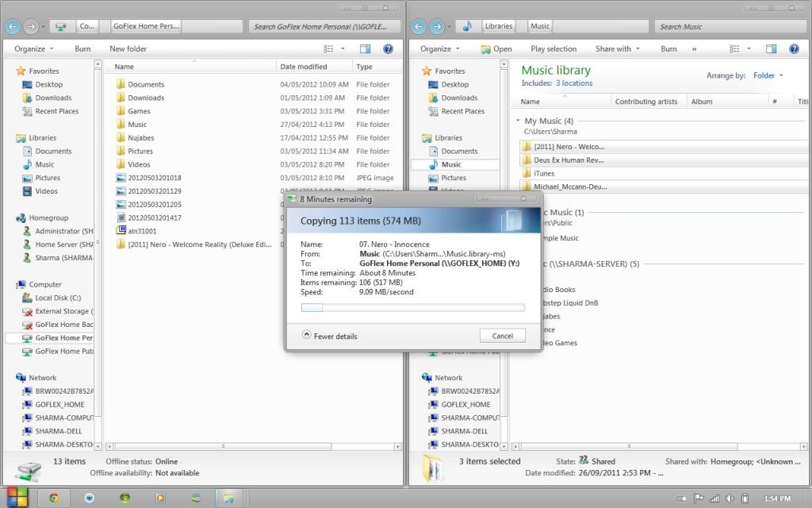The width and height of the screenshot is (812, 508).
Task: Select the Games folder icon
Action: pos(121,111)
